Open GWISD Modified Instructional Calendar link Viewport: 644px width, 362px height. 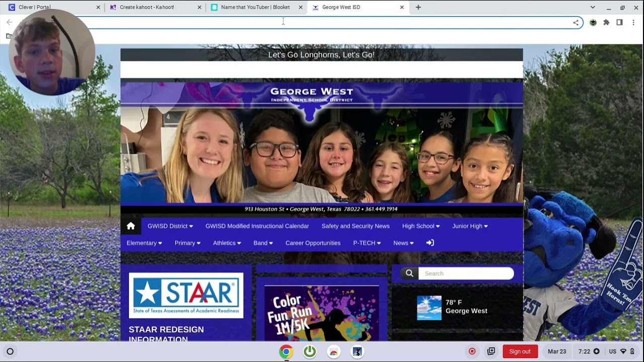257,226
